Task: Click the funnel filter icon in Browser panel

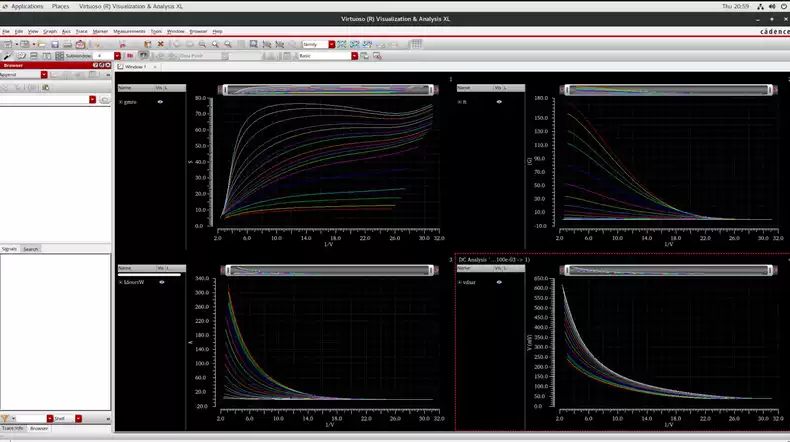Action: point(5,418)
